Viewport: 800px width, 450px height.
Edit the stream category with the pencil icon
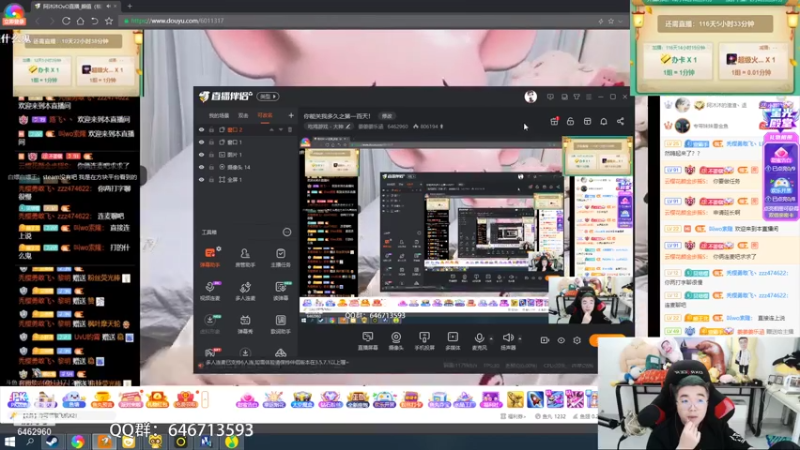348,127
